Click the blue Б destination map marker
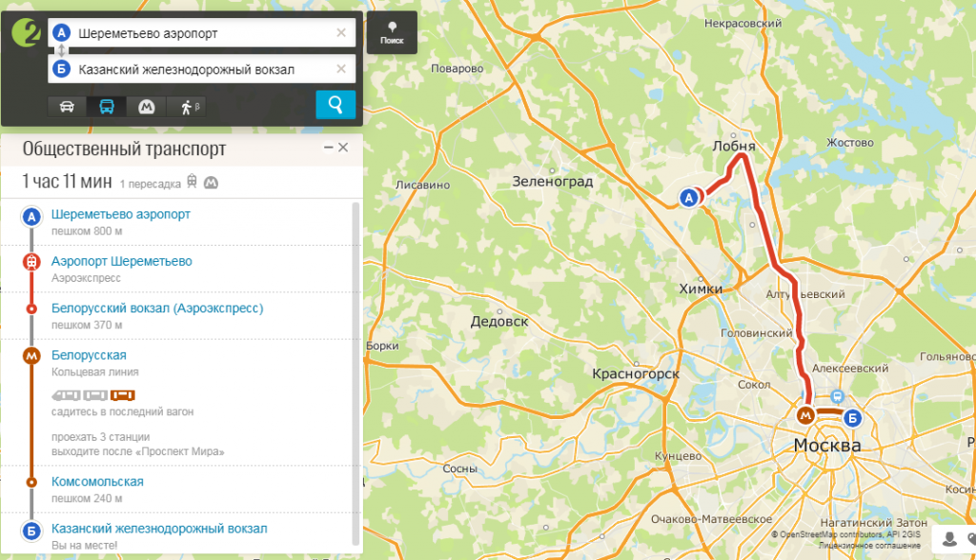Viewport: 976px width, 560px height. [852, 418]
